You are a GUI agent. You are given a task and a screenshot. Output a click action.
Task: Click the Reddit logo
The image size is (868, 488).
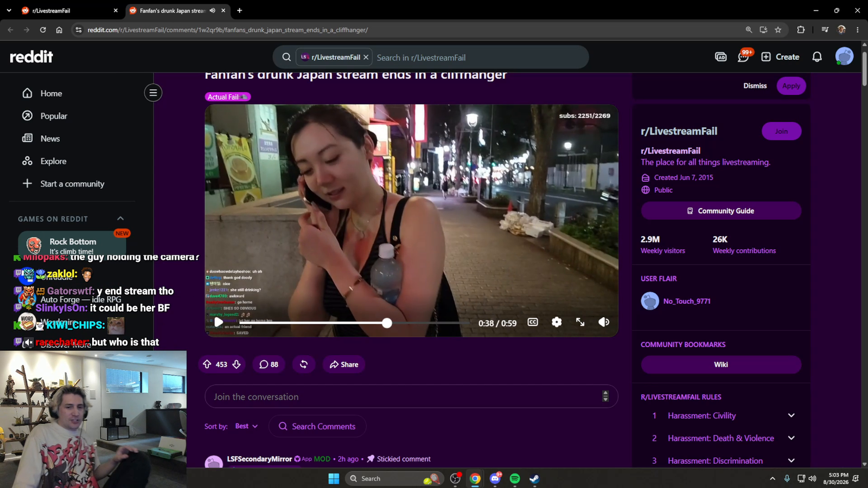[31, 57]
